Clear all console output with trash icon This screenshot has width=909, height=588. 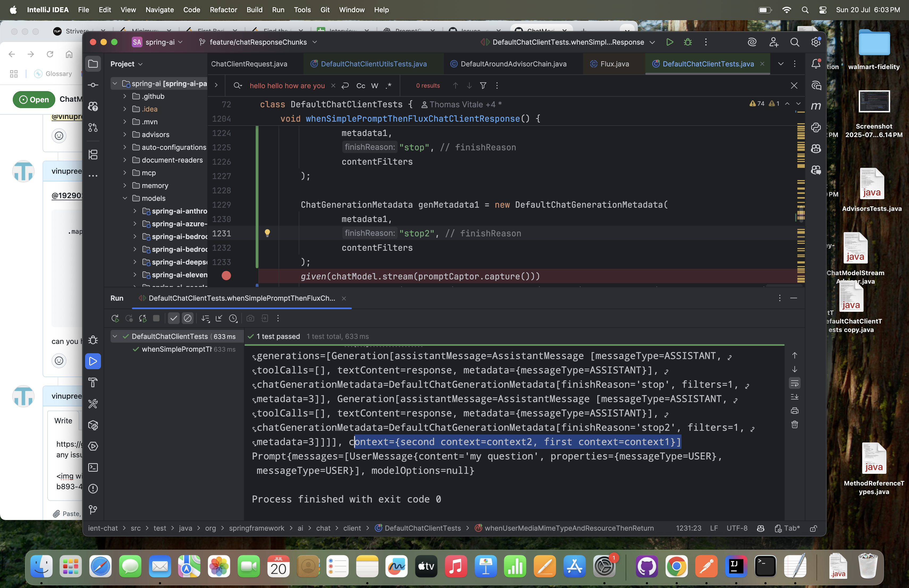(x=794, y=424)
